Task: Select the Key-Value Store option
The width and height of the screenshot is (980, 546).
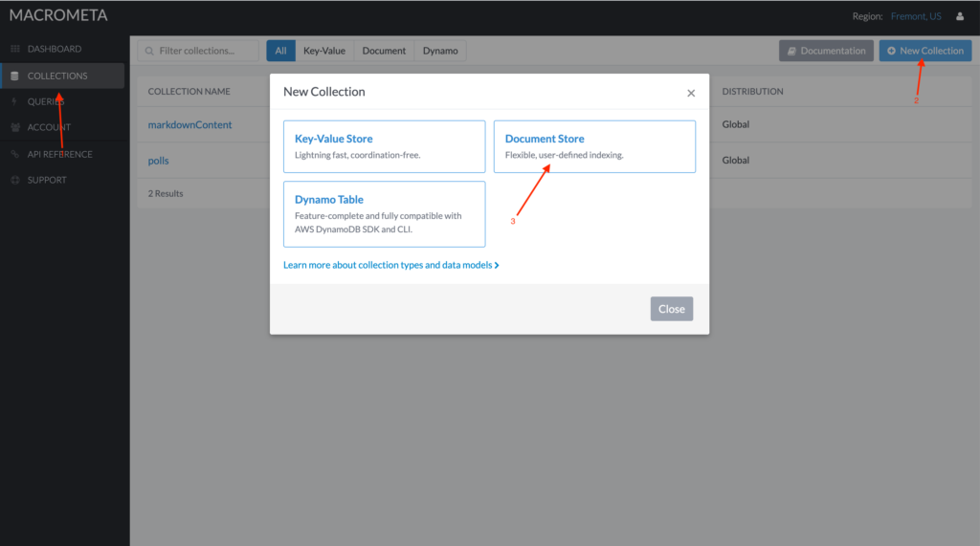Action: pyautogui.click(x=385, y=146)
